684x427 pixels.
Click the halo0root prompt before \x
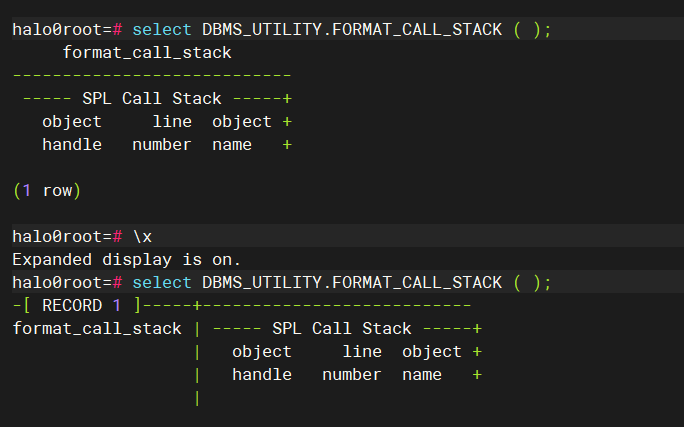pos(67,236)
